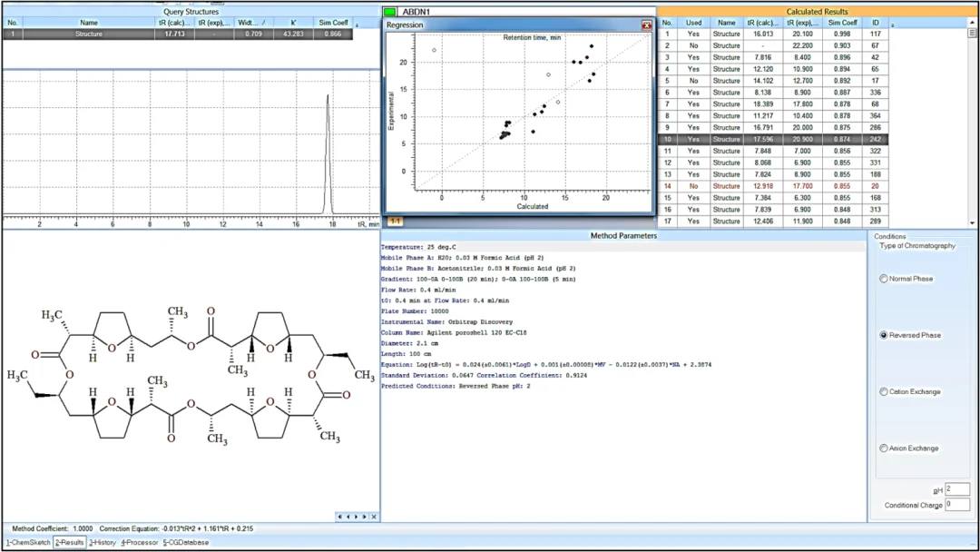Sort Query Structures by tR (calc) column
The image size is (980, 552).
click(174, 23)
